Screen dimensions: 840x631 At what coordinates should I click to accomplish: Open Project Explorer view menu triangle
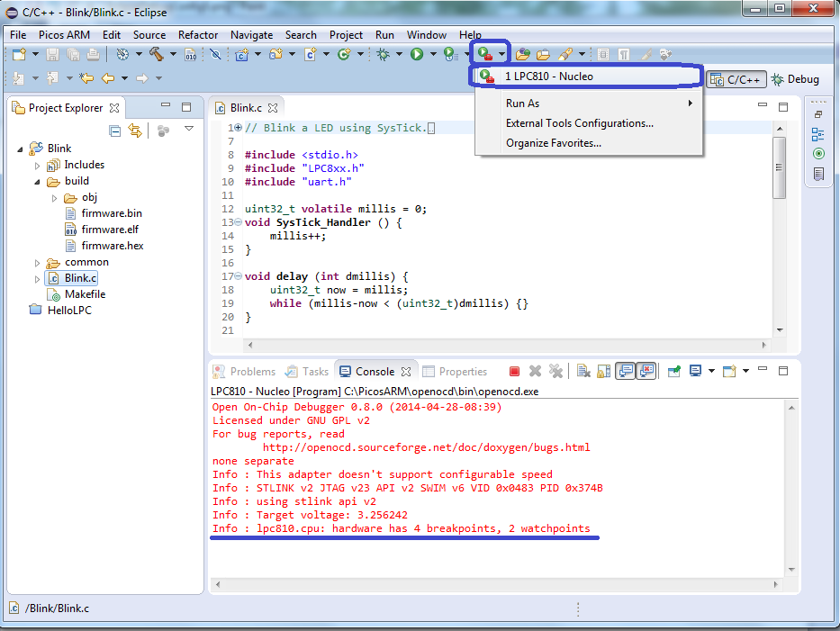pos(188,129)
